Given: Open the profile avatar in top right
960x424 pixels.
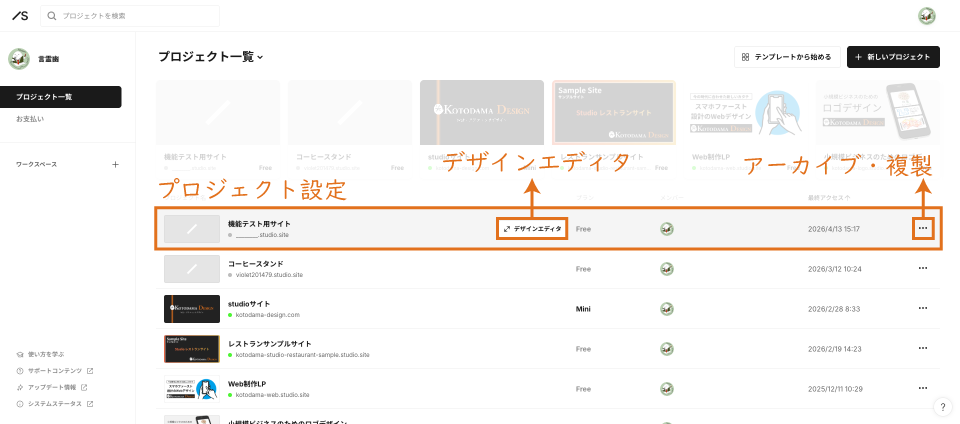Looking at the screenshot, I should click(926, 16).
